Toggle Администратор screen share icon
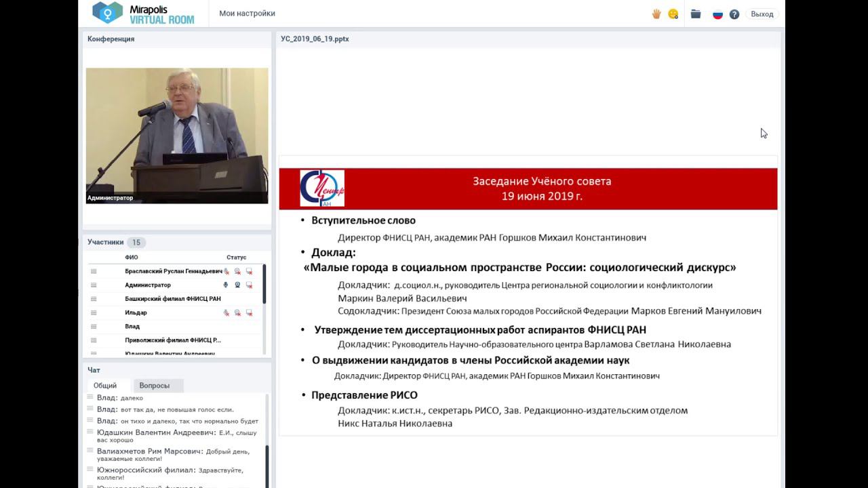This screenshot has width=868, height=488. point(249,285)
